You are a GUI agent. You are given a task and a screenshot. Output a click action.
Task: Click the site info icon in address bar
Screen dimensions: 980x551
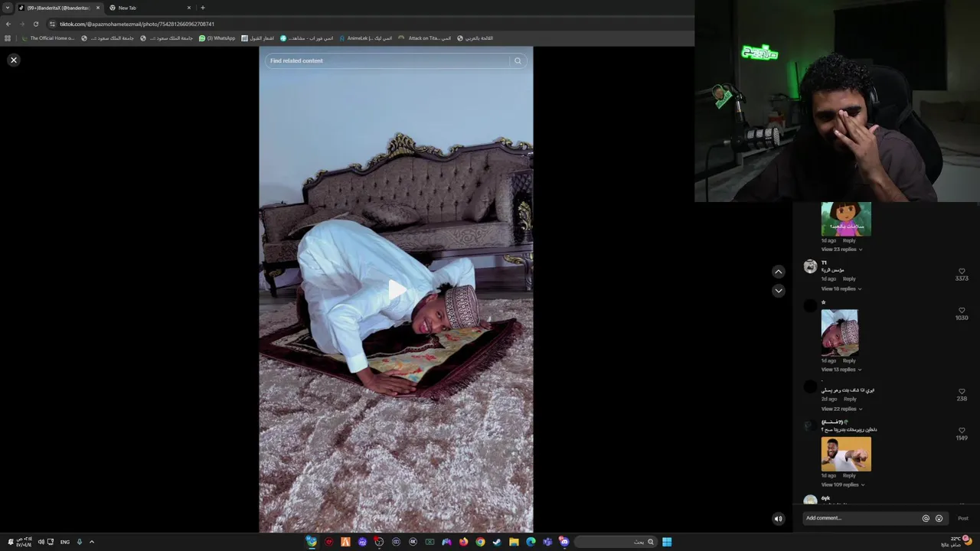click(52, 24)
